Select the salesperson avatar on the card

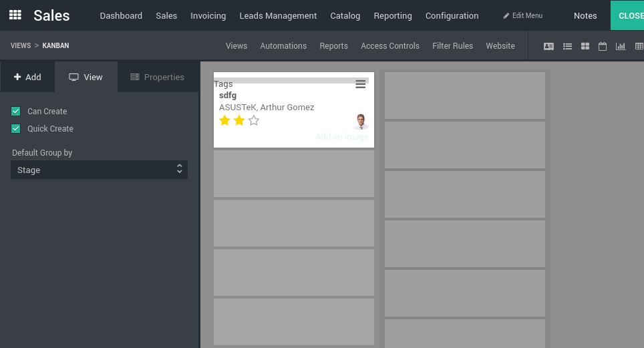361,122
